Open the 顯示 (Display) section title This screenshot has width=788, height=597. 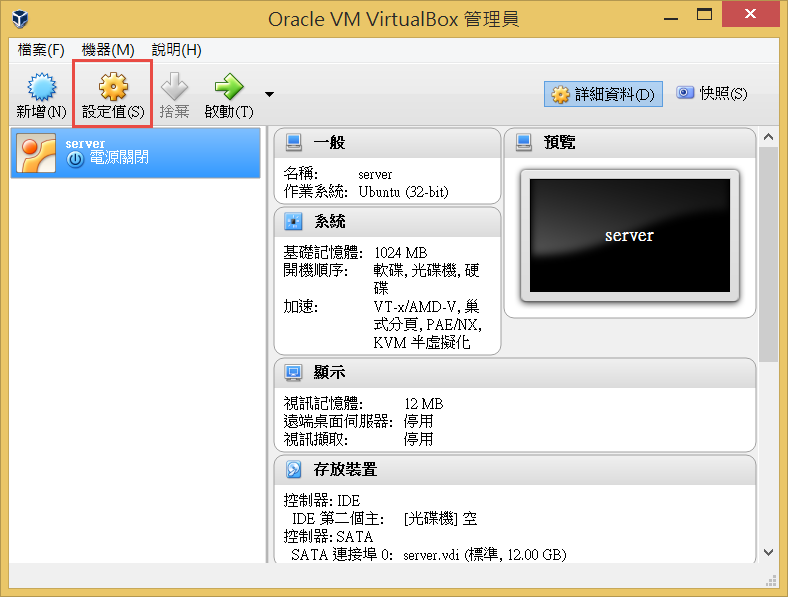pos(329,372)
